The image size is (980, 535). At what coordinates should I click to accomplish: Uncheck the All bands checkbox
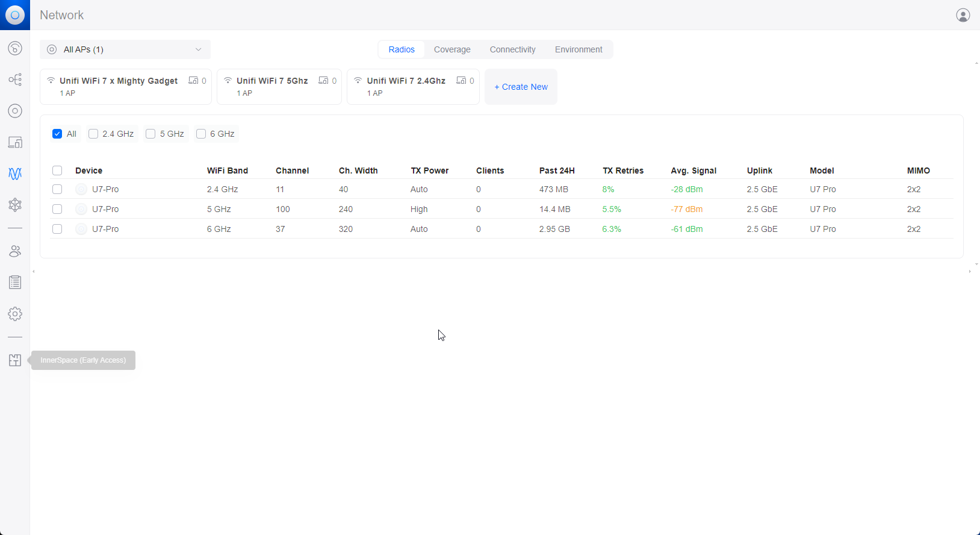[57, 134]
